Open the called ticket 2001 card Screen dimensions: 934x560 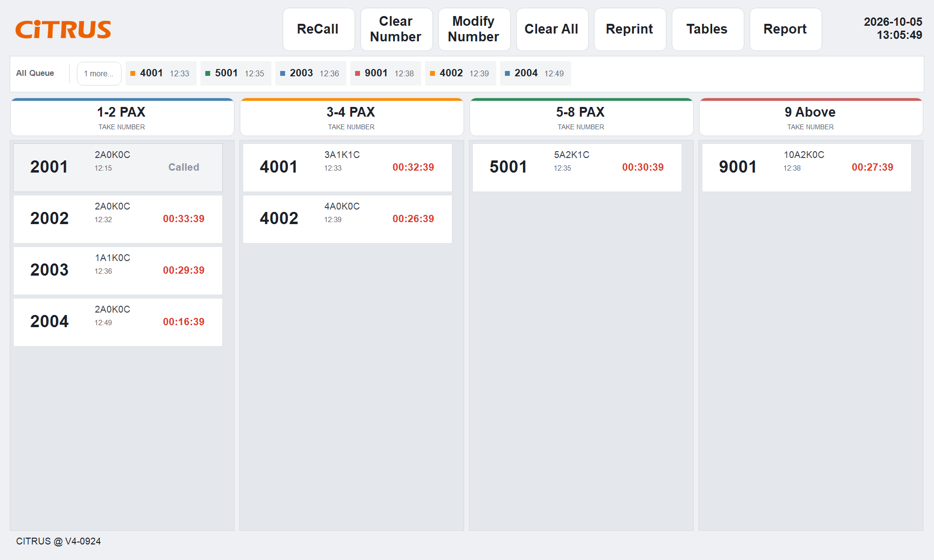(118, 167)
